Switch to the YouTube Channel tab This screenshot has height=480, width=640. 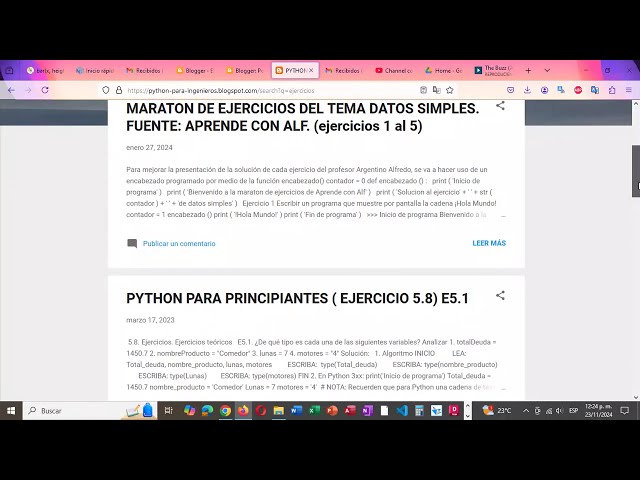click(x=394, y=71)
